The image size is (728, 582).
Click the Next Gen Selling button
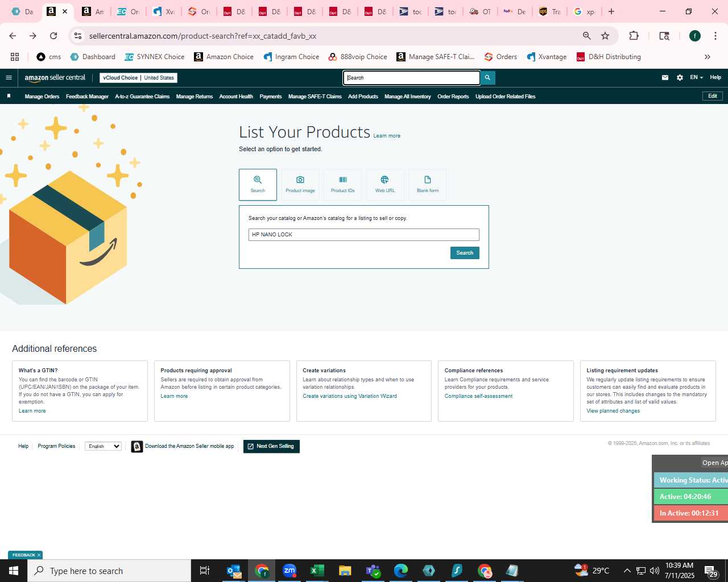(271, 447)
